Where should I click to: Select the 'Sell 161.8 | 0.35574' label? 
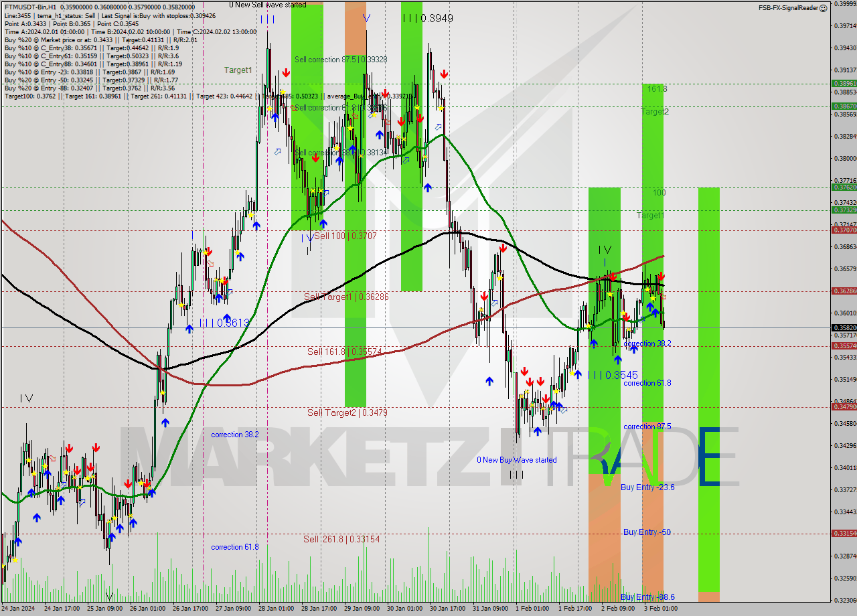pos(344,352)
